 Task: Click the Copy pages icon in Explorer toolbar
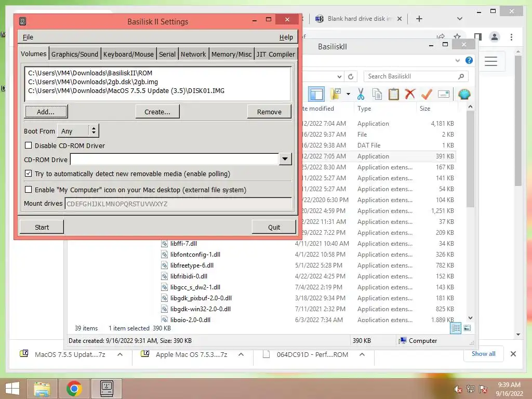(x=377, y=94)
